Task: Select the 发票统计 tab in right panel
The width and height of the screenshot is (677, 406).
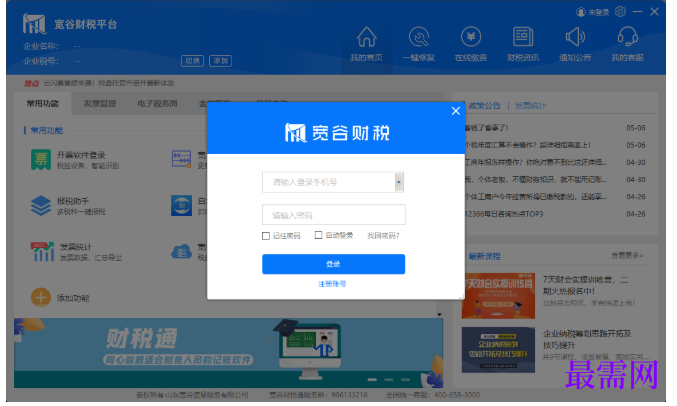Action: (x=530, y=105)
